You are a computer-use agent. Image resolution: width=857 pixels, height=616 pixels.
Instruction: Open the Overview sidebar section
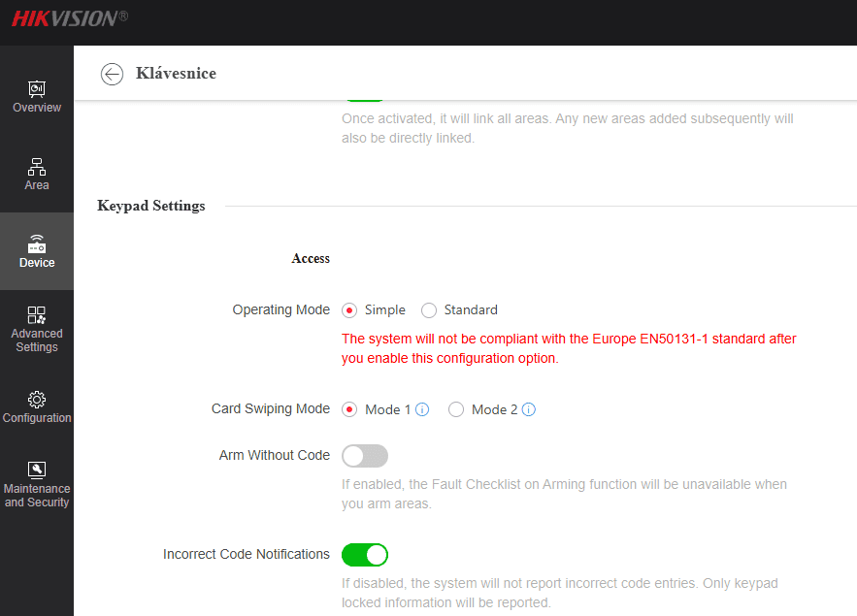point(37,97)
